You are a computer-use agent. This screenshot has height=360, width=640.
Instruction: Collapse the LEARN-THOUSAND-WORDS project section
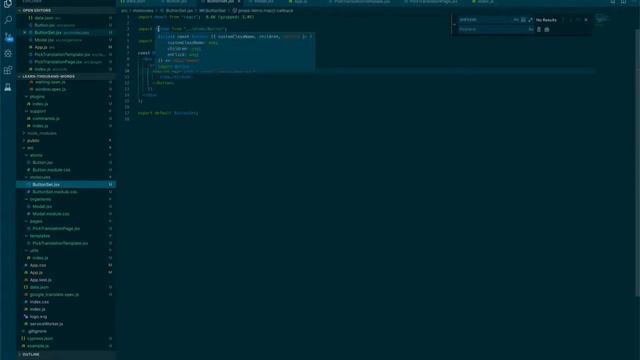click(x=65, y=76)
